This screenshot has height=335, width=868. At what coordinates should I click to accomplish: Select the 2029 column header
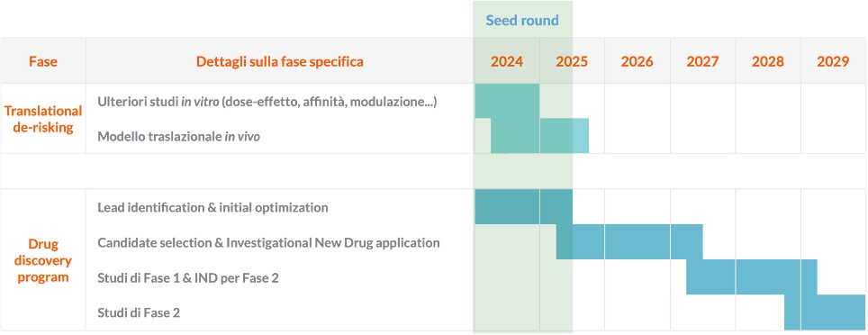pyautogui.click(x=833, y=61)
